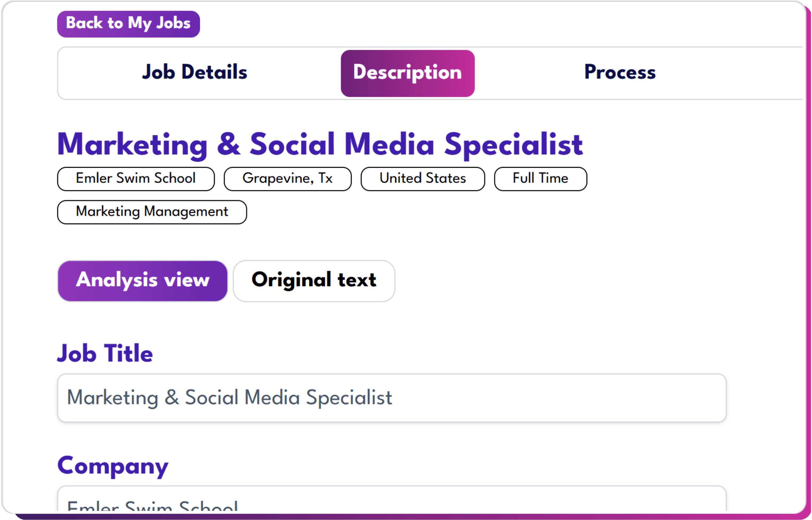Viewport: 812px width, 520px height.
Task: Focus the partially visible Company input field
Action: [392, 498]
